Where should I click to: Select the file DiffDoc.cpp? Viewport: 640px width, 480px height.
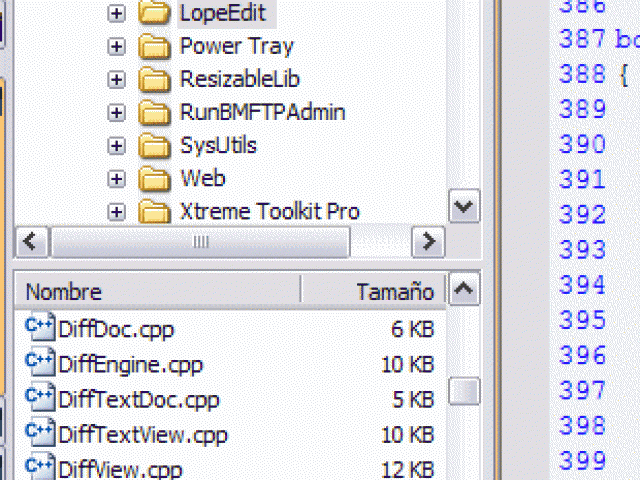coord(116,329)
